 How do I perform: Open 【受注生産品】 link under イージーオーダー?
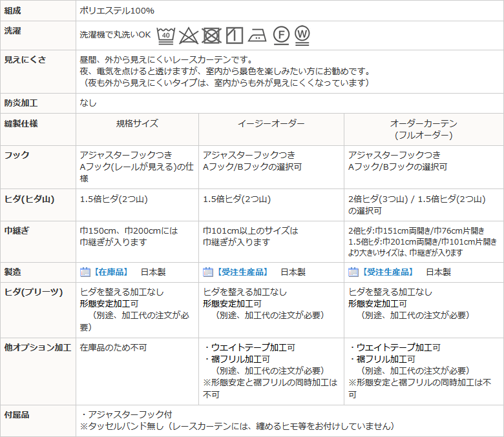[242, 272]
